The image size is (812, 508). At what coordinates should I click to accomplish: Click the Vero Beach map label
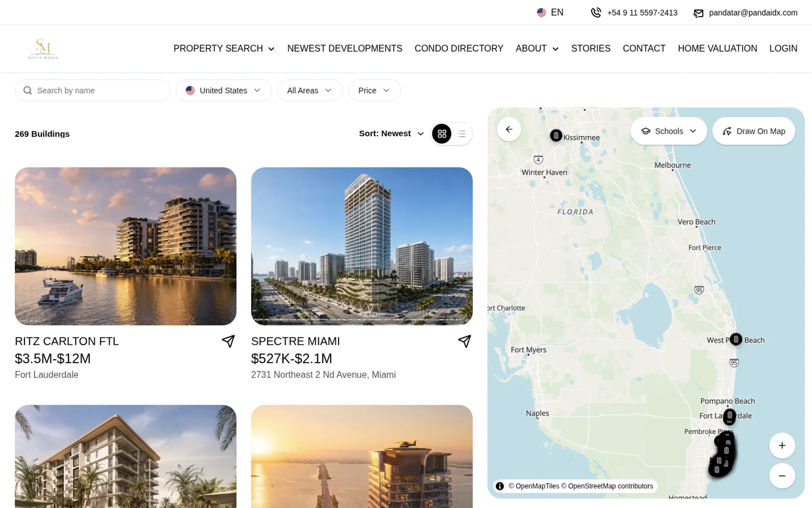697,222
